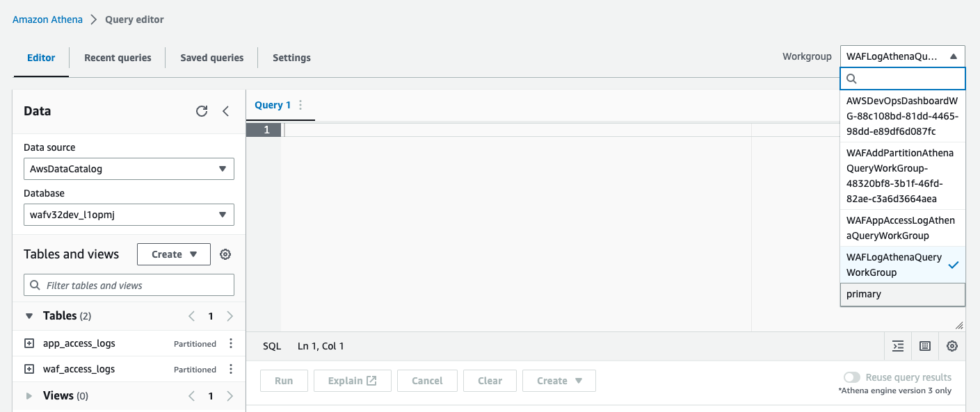Open keyboard shortcuts from the editor toolbar

pyautogui.click(x=924, y=345)
